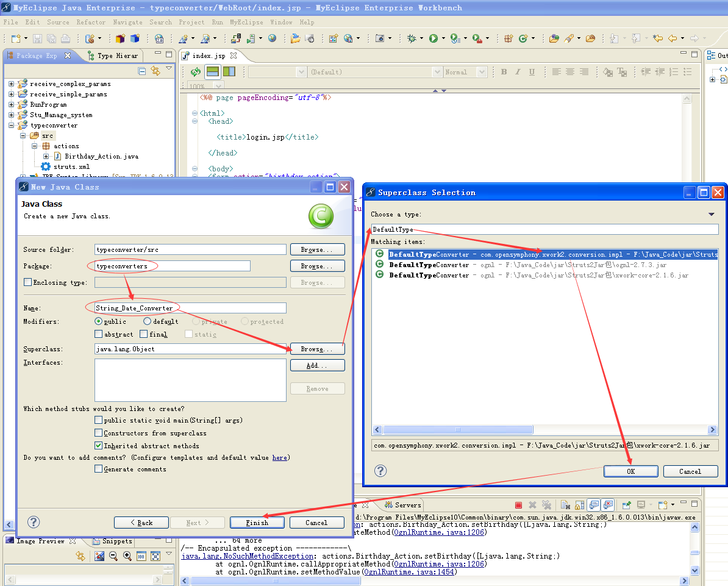728x586 pixels.
Task: Uncheck Inherited abstract methods checkbox
Action: tap(98, 446)
